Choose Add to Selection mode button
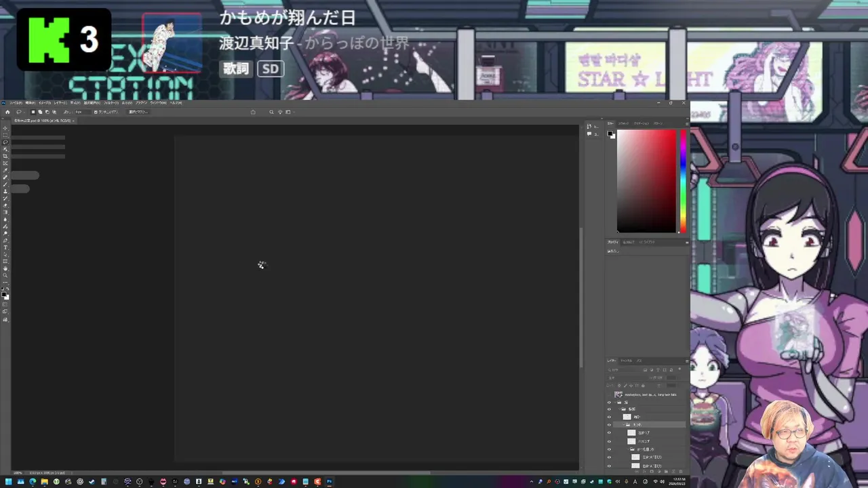 pyautogui.click(x=40, y=112)
